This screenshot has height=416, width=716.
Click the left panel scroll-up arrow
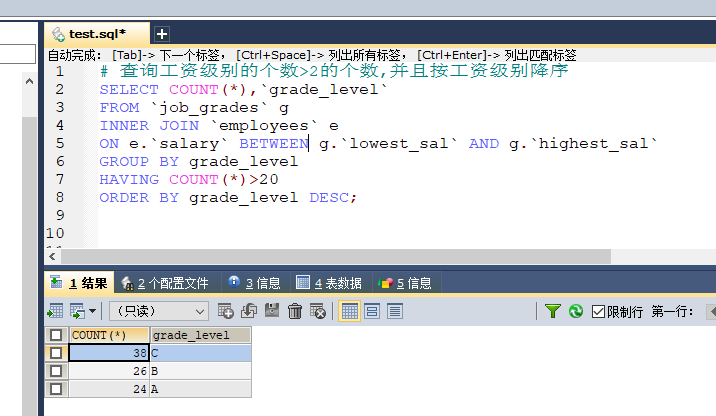pos(29,82)
